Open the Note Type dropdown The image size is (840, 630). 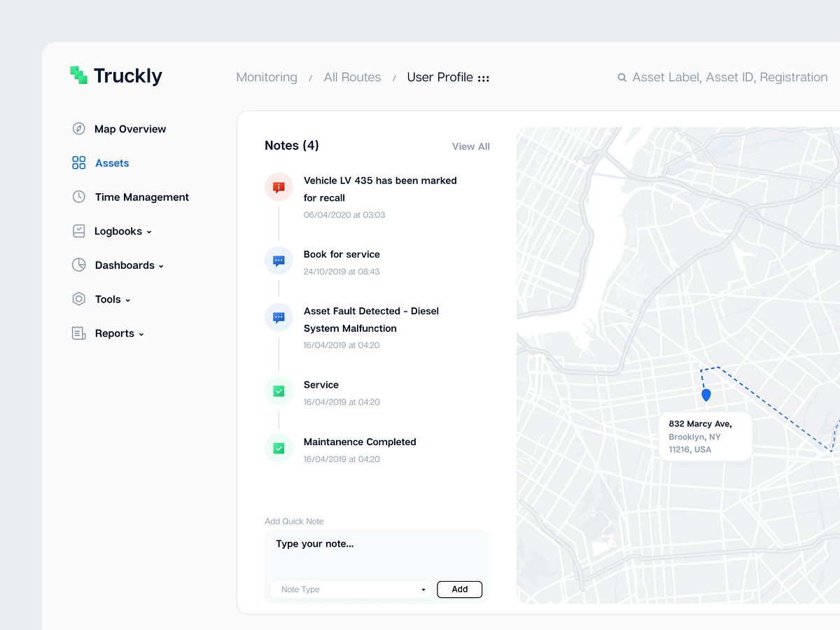click(x=350, y=589)
